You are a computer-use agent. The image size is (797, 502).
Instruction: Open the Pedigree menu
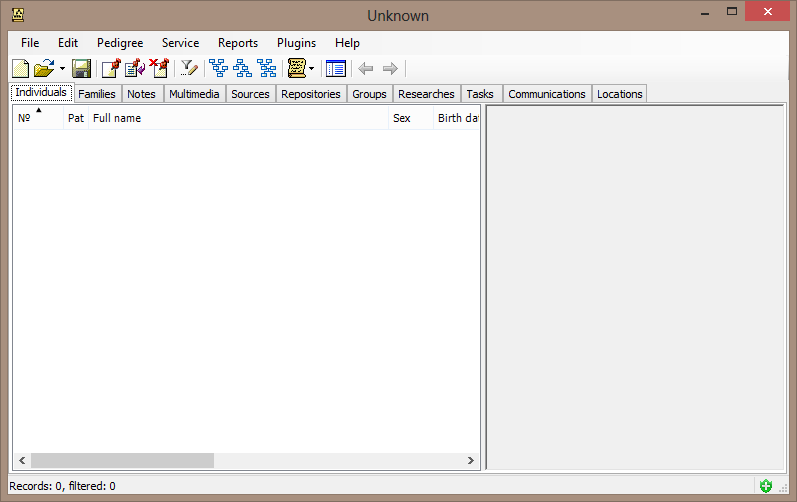click(120, 43)
